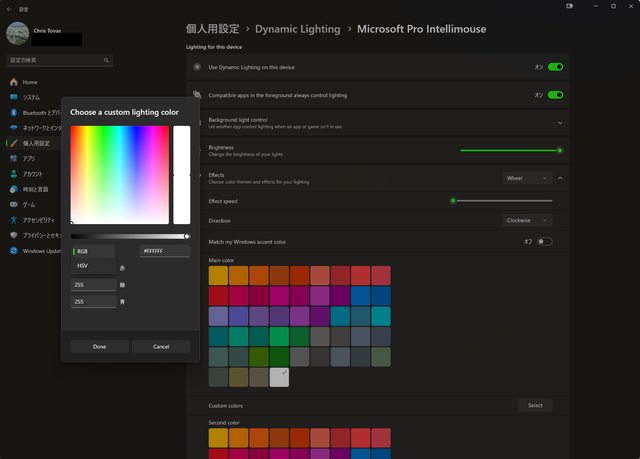This screenshot has width=640, height=459.
Task: Open Home in the settings sidebar
Action: click(x=30, y=82)
